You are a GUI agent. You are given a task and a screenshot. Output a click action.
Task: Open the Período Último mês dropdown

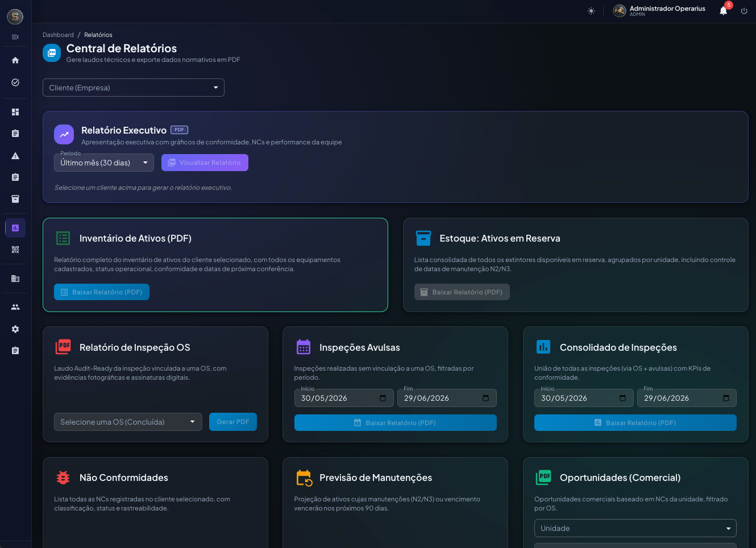click(x=104, y=163)
